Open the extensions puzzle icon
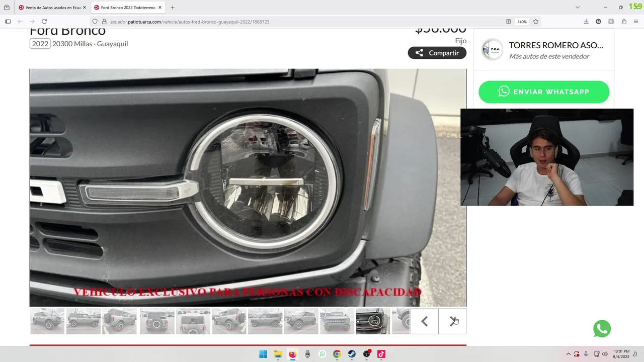The image size is (644, 362). pyautogui.click(x=624, y=22)
